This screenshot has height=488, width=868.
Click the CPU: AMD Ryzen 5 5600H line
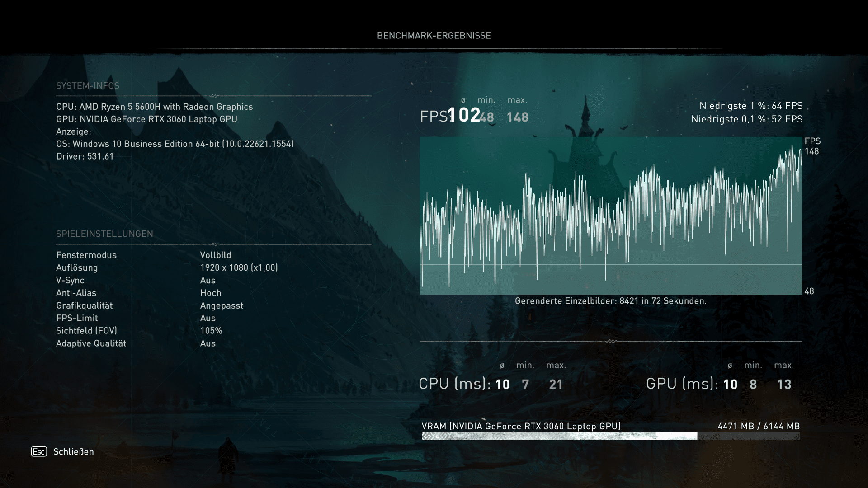coord(155,107)
